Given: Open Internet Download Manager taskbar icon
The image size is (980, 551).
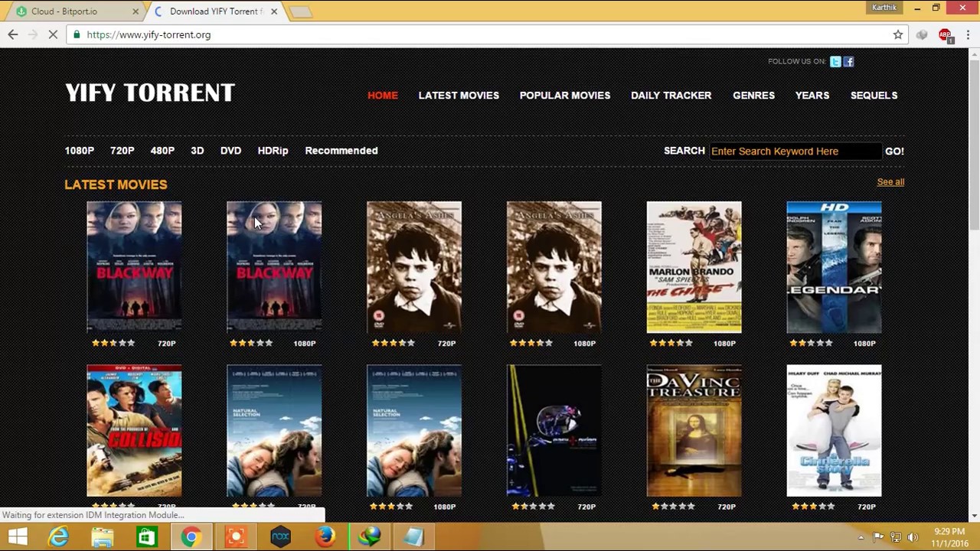Looking at the screenshot, I should point(370,537).
